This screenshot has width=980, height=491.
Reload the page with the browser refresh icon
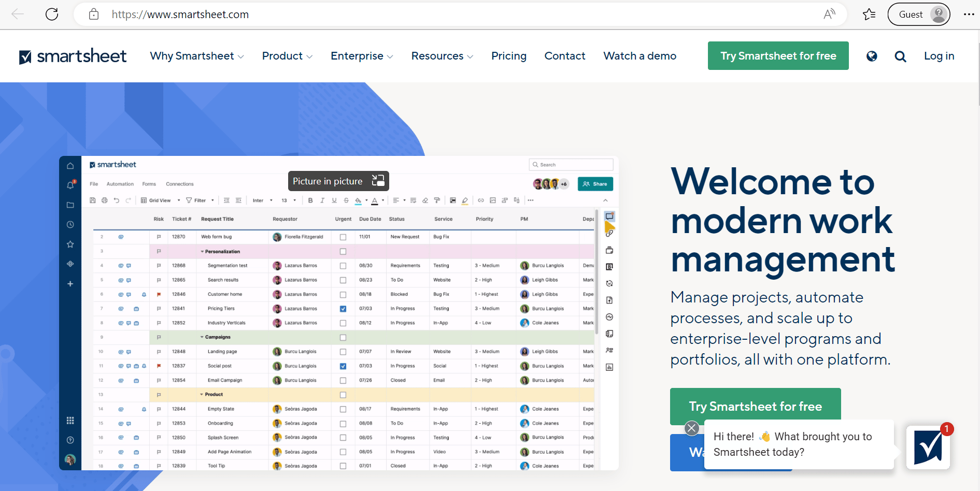[52, 15]
